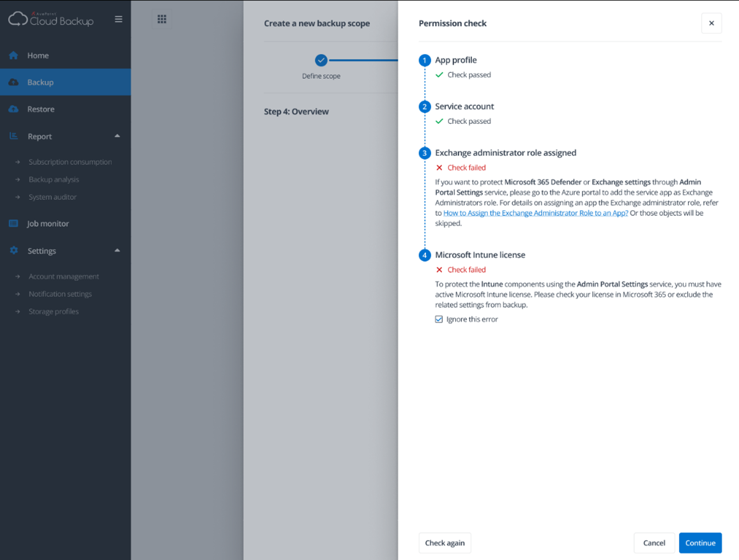The height and width of the screenshot is (560, 739).
Task: Click the Cloud Backup logo
Action: click(x=51, y=19)
